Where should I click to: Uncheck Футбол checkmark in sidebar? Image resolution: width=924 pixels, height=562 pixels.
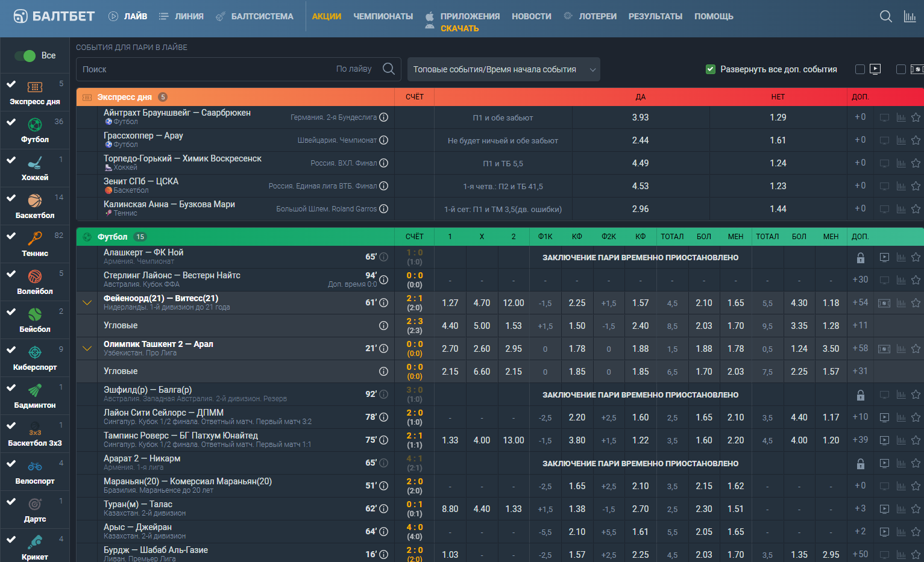click(x=11, y=122)
